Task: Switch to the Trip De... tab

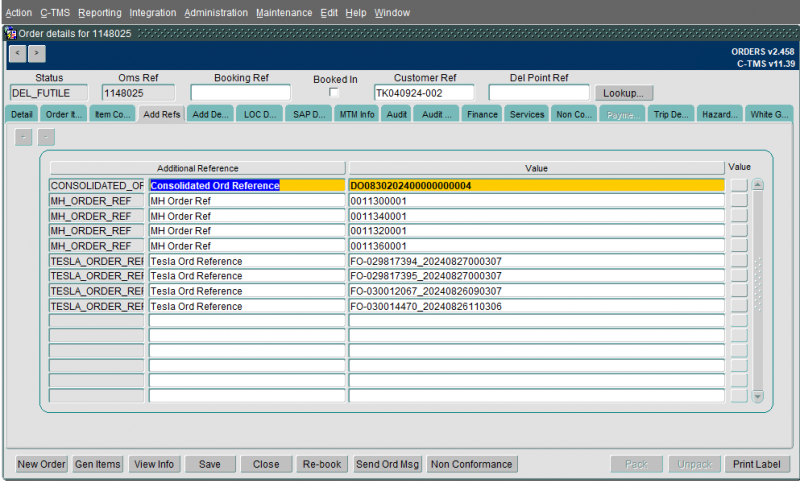Action: coord(671,114)
